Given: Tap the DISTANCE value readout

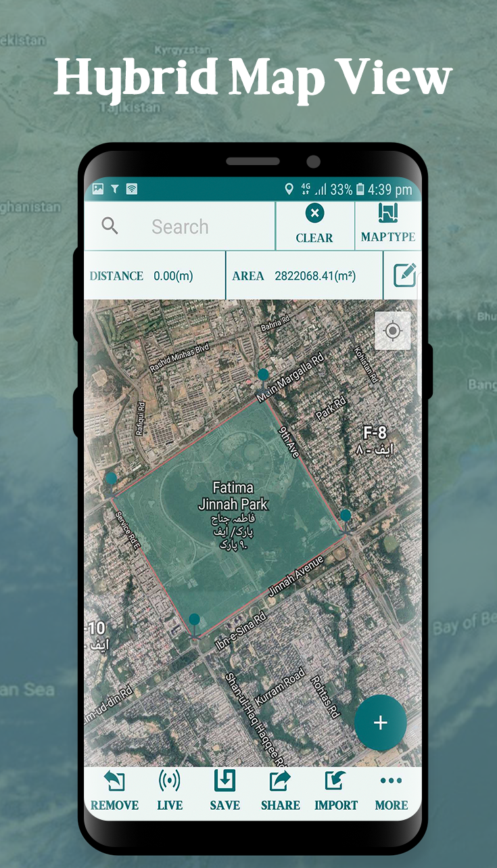Looking at the screenshot, I should (x=173, y=276).
